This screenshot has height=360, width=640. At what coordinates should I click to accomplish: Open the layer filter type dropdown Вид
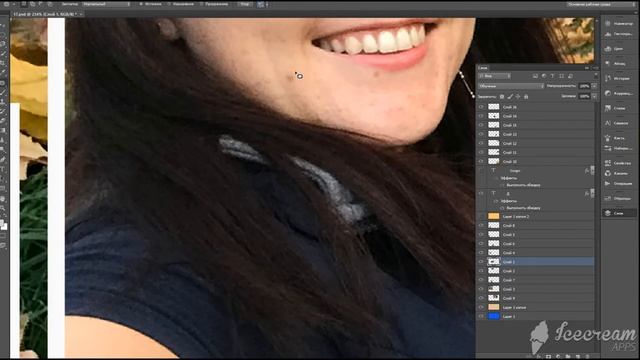[x=494, y=76]
